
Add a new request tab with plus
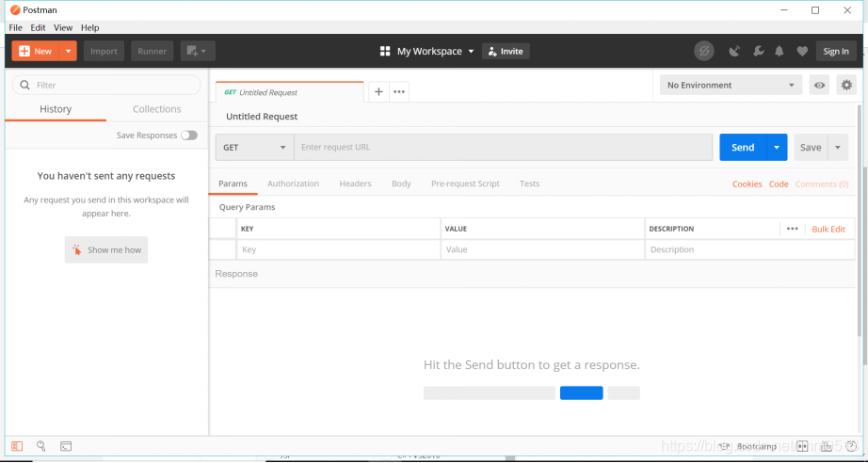(x=378, y=92)
